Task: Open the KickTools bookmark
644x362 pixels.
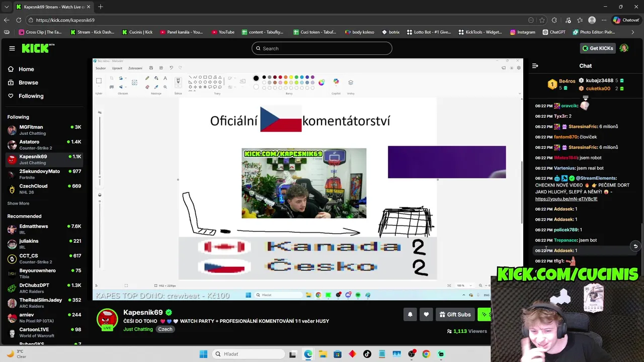Action: [x=480, y=32]
